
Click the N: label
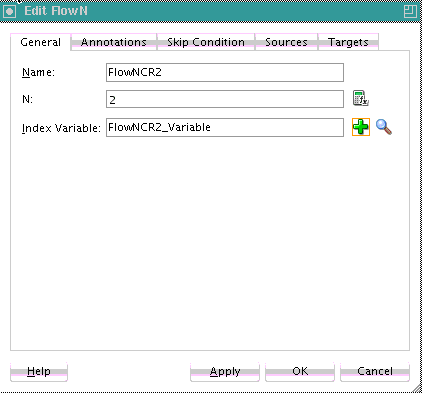tap(27, 99)
